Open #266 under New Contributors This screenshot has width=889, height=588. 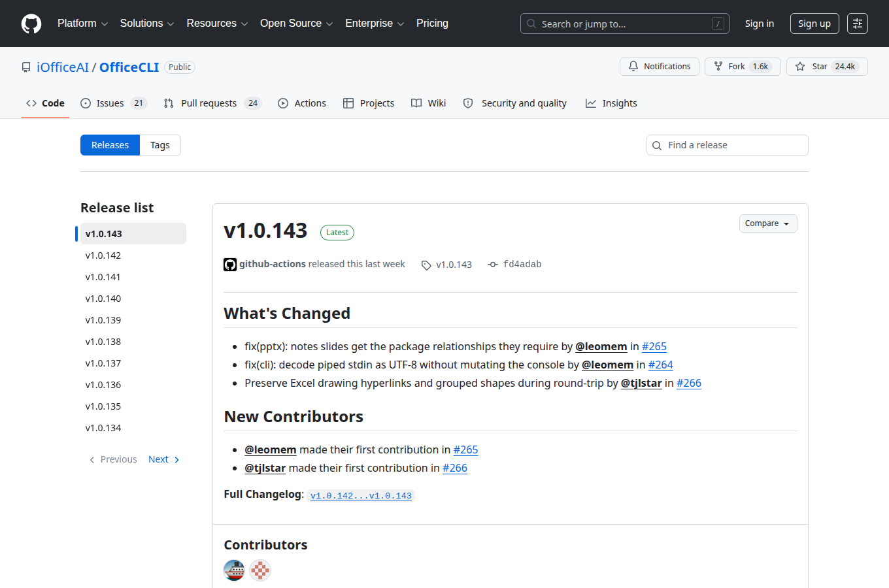[x=455, y=468]
